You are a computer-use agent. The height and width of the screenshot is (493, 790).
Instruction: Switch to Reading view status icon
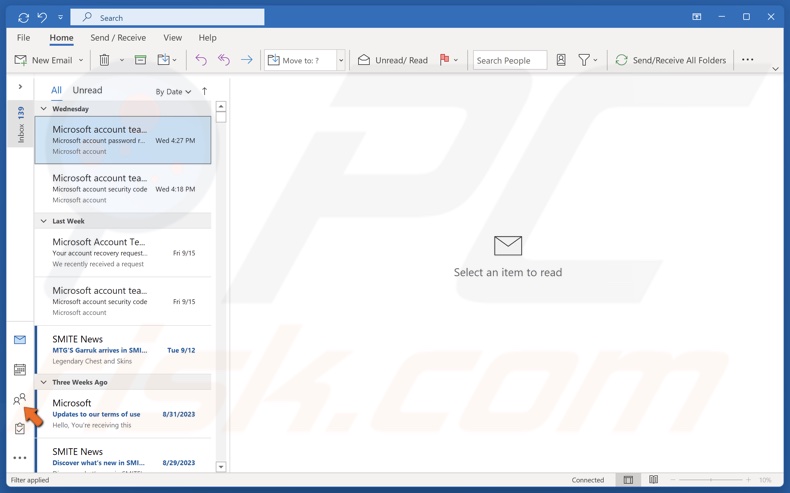coord(653,479)
